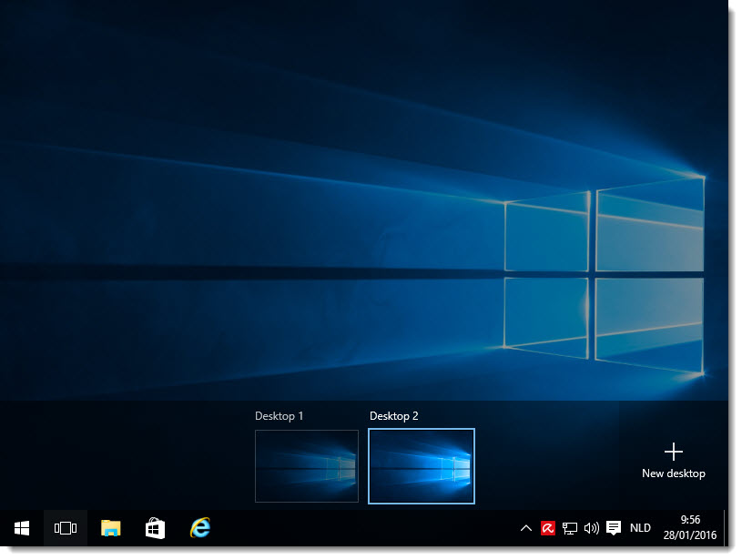The height and width of the screenshot is (560, 742).
Task: Click the Desktop 2 label
Action: tap(393, 416)
